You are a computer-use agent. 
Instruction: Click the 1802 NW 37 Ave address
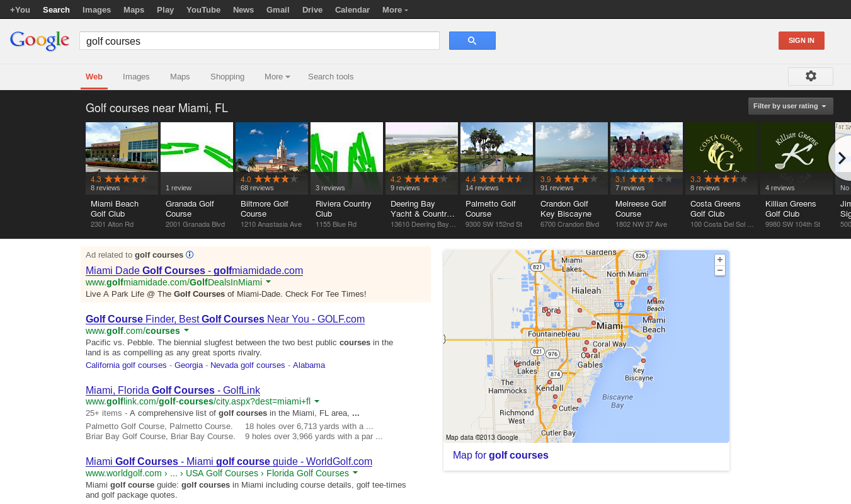tap(641, 225)
